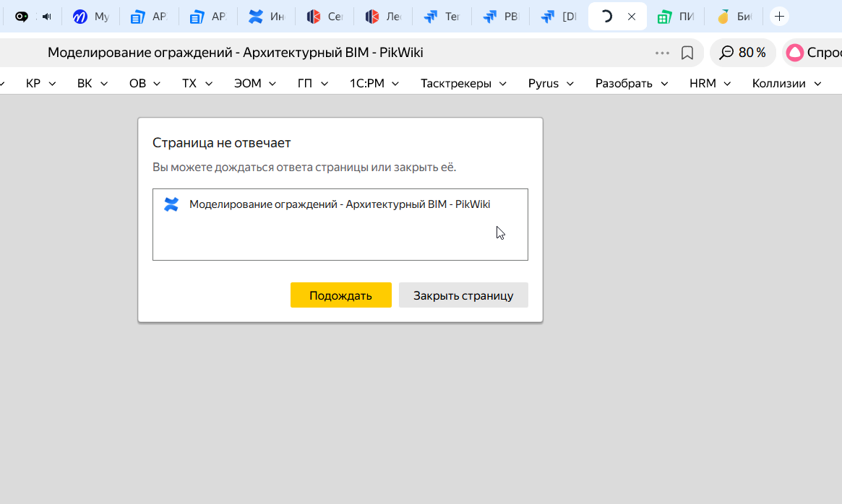Click the page title in the address bar
The image size is (842, 504).
click(235, 53)
